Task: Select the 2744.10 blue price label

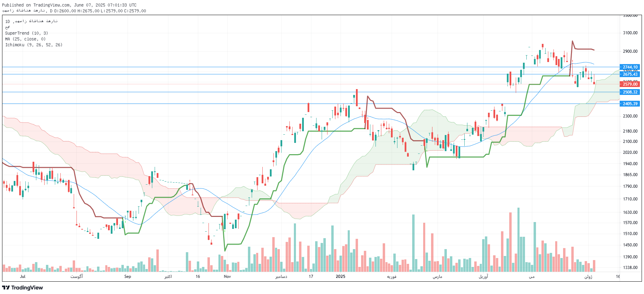Action: [x=630, y=67]
